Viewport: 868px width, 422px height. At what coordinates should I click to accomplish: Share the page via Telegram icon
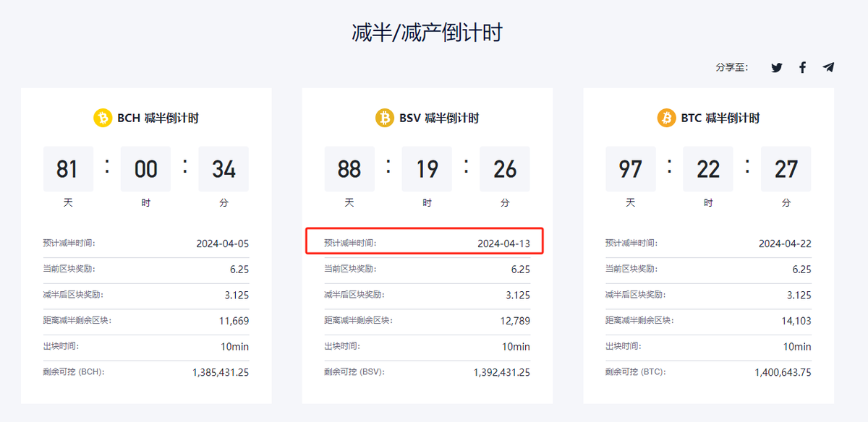click(828, 67)
